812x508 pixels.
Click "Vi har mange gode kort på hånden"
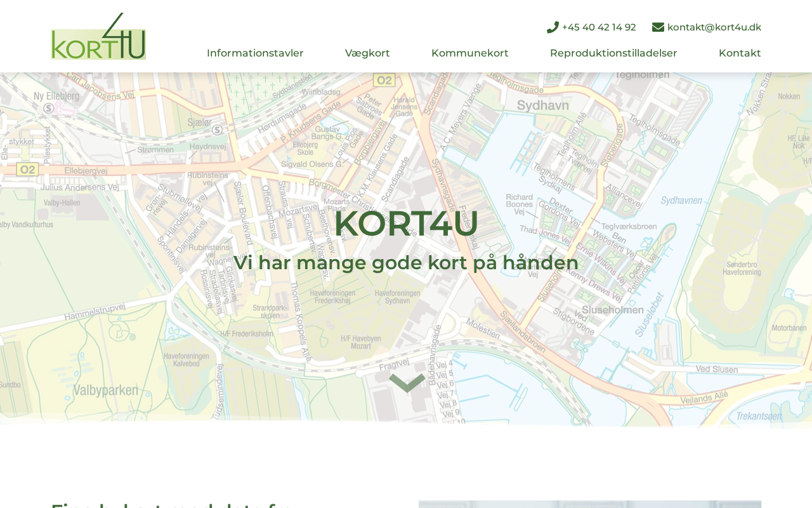tap(406, 263)
